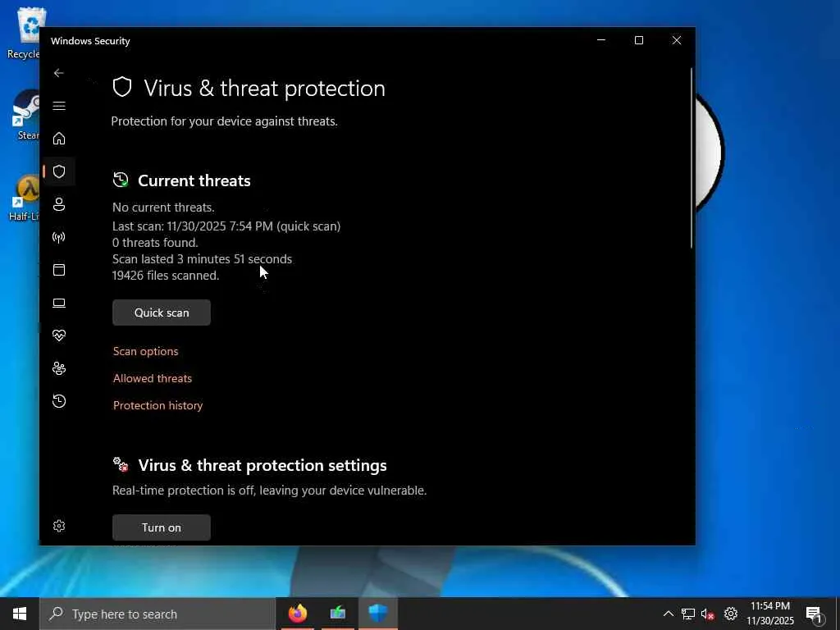Click the protection settings gears icon
Viewport: 840px width, 630px height.
pyautogui.click(x=121, y=464)
